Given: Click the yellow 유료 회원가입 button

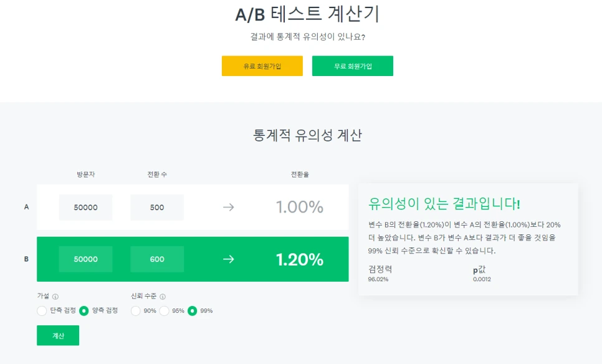Looking at the screenshot, I should [262, 66].
